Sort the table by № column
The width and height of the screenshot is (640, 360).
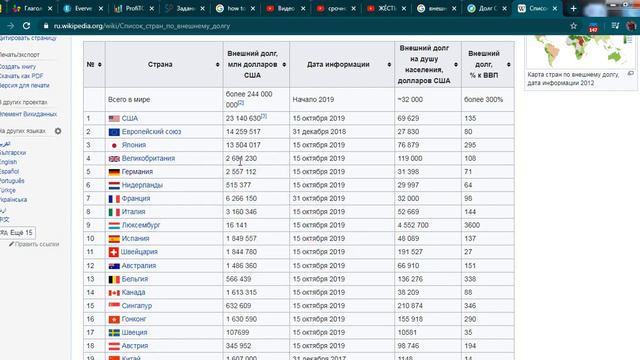100,64
